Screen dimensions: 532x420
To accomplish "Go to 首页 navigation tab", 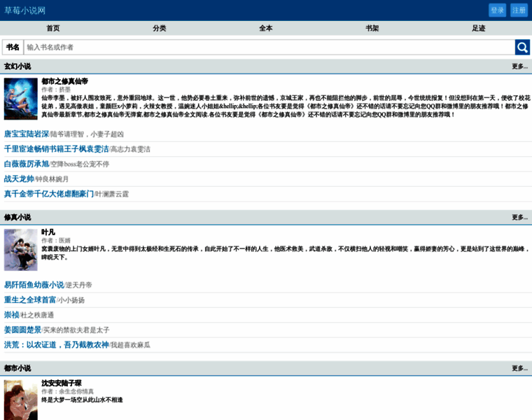I will (53, 28).
